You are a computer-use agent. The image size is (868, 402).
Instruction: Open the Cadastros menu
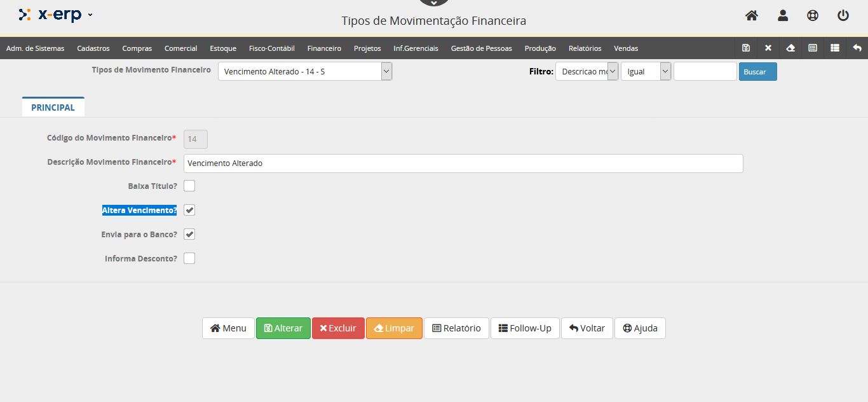(x=93, y=48)
